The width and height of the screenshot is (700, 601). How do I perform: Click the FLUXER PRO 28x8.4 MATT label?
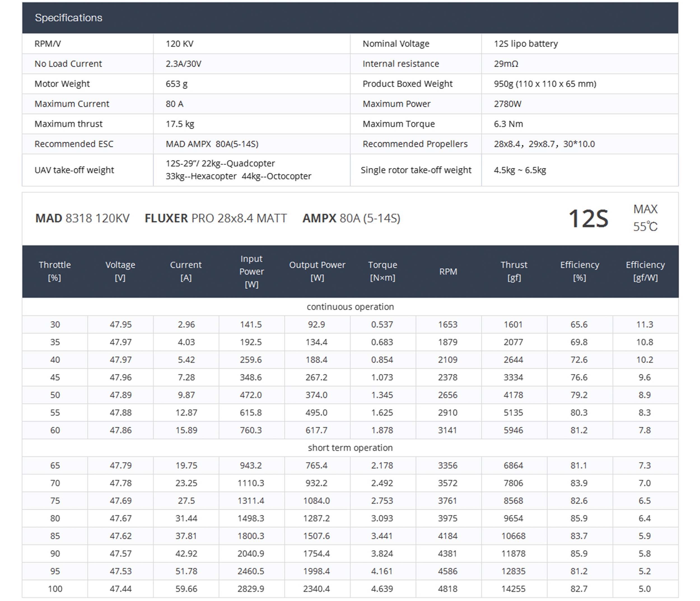[x=216, y=218]
